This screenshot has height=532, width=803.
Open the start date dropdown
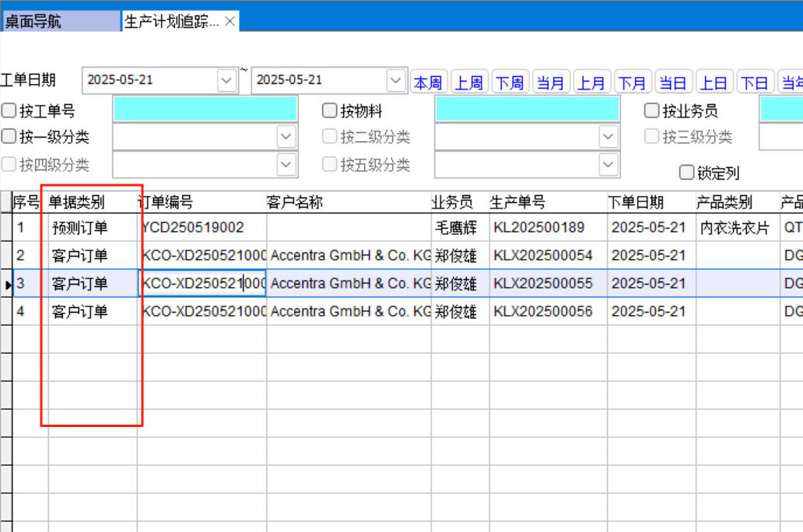pos(226,80)
